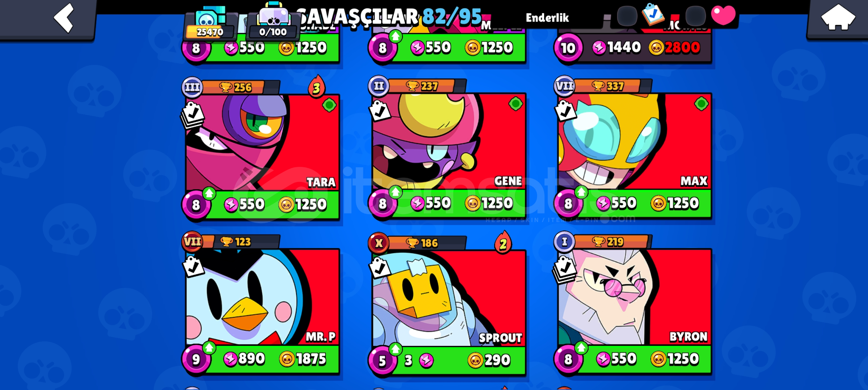The height and width of the screenshot is (390, 868).
Task: Select the Mr. P brawler portrait
Action: pos(262,297)
